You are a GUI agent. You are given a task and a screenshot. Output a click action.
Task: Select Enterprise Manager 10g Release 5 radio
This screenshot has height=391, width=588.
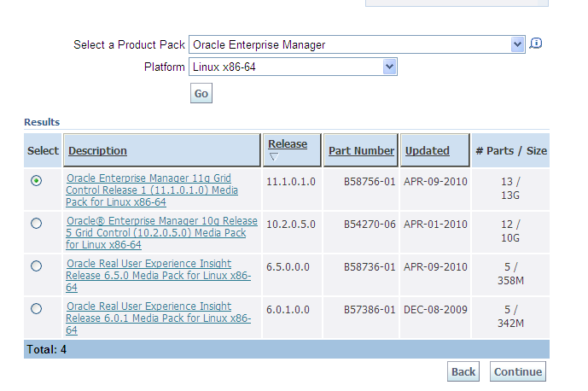click(36, 224)
